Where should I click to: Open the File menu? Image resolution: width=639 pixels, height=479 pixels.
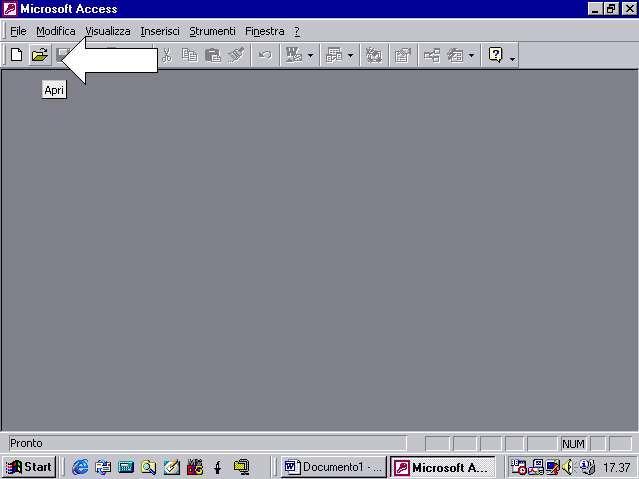pos(18,31)
